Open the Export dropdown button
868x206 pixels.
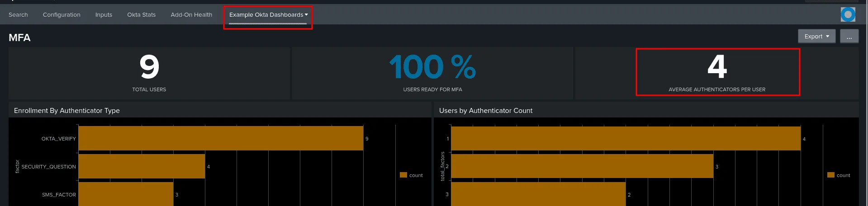pyautogui.click(x=816, y=36)
